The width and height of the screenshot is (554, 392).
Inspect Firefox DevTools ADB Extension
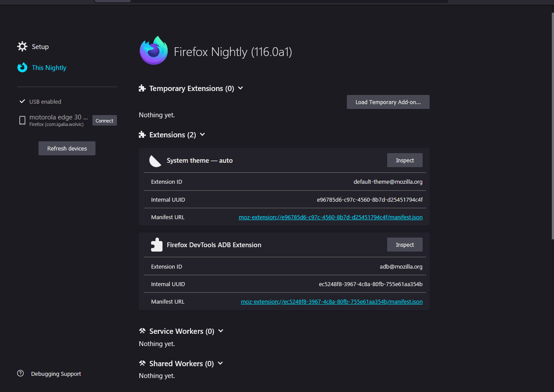coord(405,245)
